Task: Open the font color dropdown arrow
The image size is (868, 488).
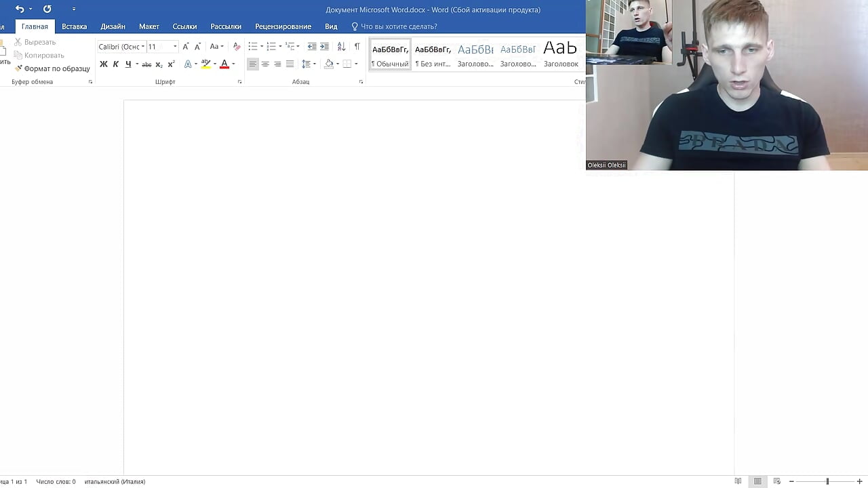Action: click(x=233, y=64)
